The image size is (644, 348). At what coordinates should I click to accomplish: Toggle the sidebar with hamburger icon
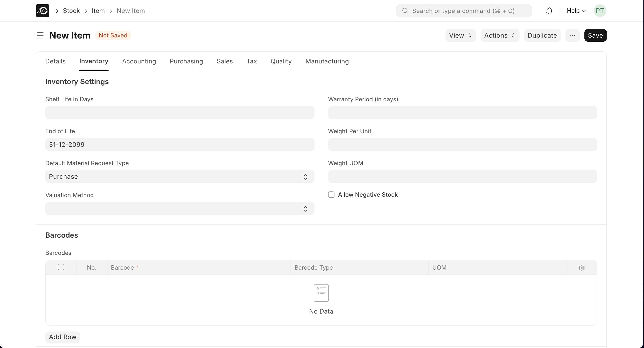point(40,35)
